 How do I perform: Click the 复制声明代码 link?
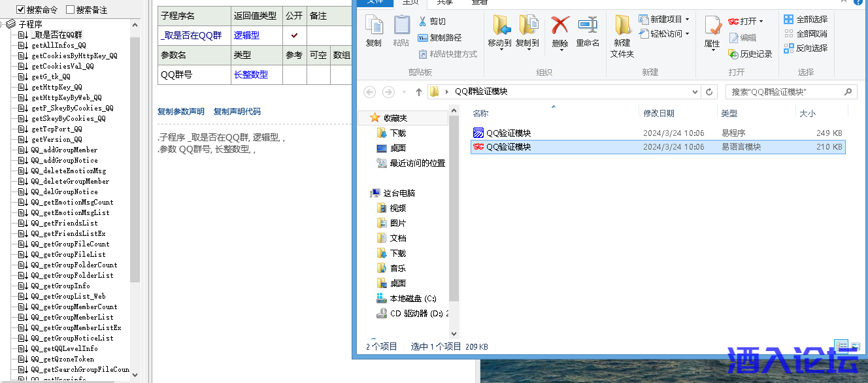pyautogui.click(x=237, y=112)
